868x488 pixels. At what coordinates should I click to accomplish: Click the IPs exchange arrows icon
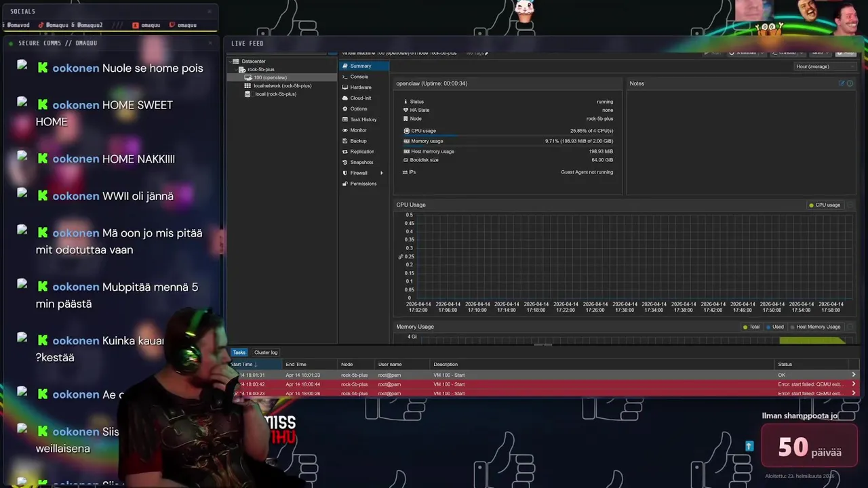(406, 172)
